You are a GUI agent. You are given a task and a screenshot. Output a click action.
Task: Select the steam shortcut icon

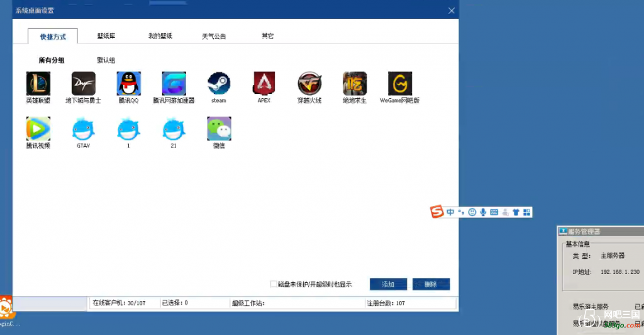click(219, 84)
